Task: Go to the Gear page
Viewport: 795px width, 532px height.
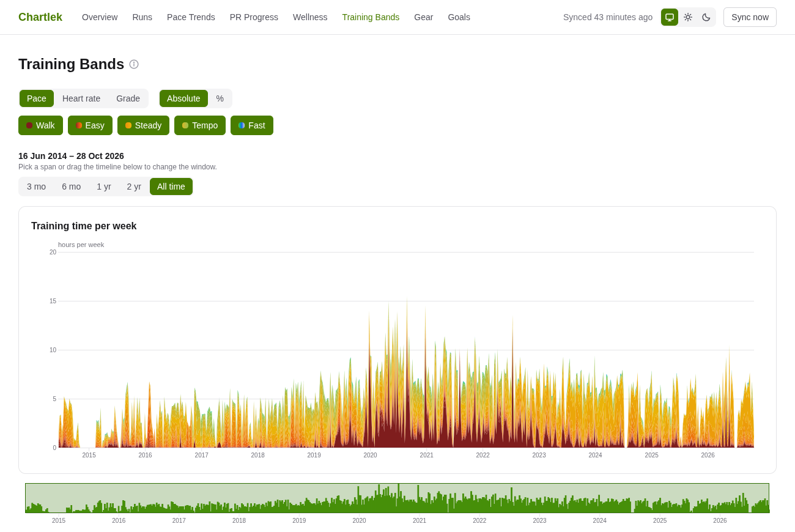Action: pos(424,17)
